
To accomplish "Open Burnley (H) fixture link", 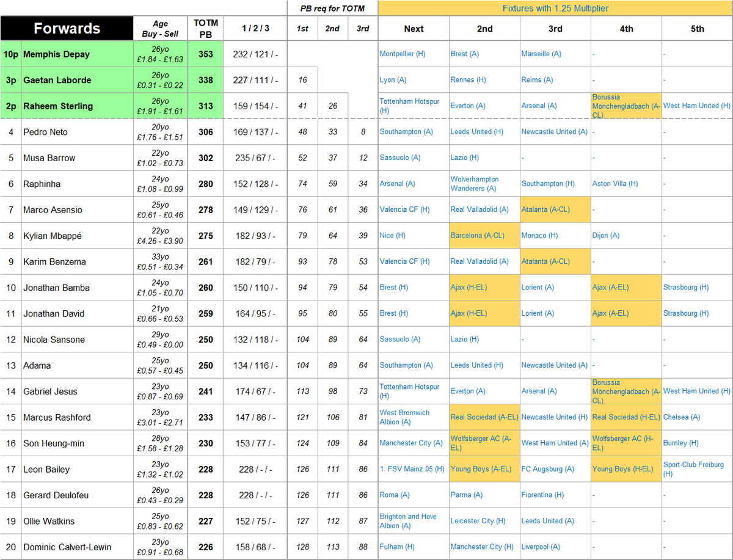I will pos(680,443).
